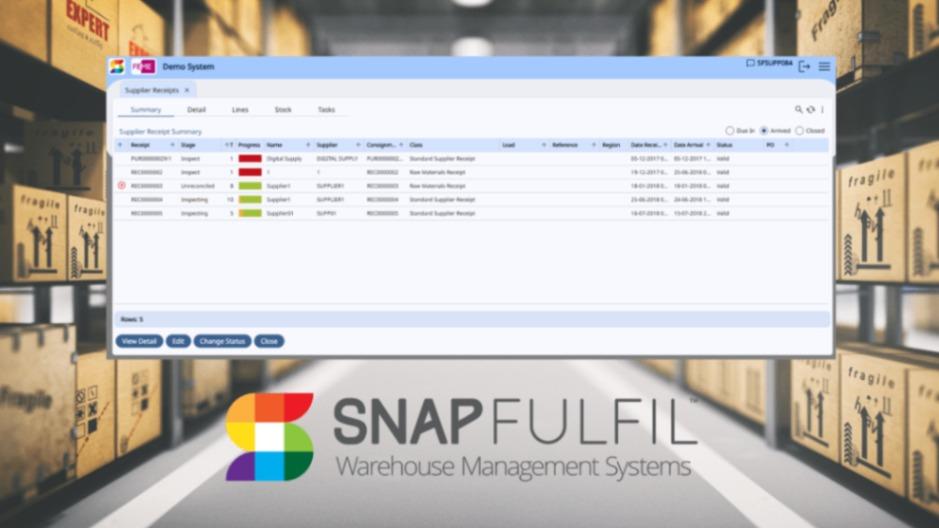Screen dimensions: 939x528
Task: Click 'REC0000004' in the Receipt column
Action: click(147, 199)
